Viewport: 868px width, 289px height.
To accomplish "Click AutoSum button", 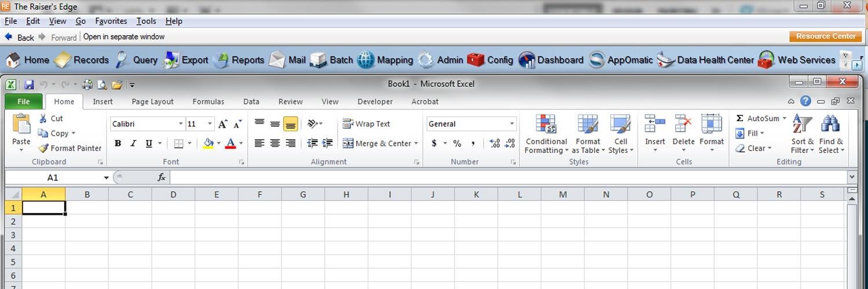I will 757,118.
